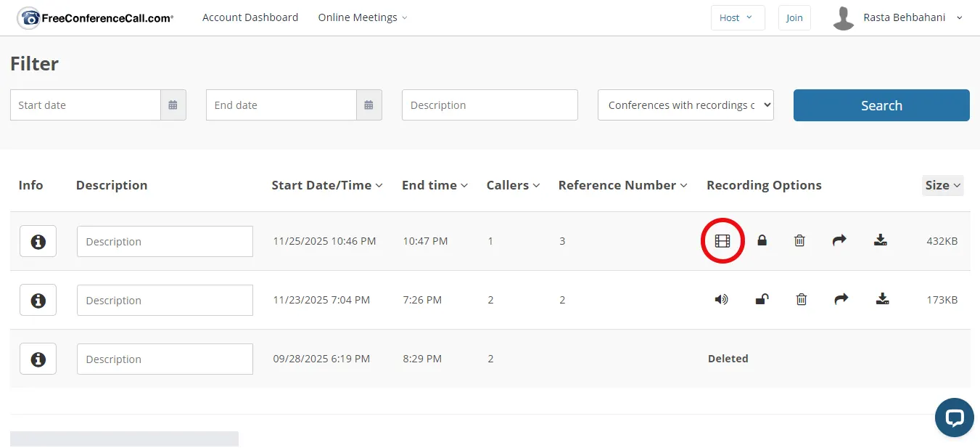Share the 11/25/2025 recording
This screenshot has width=980, height=448.
point(839,240)
